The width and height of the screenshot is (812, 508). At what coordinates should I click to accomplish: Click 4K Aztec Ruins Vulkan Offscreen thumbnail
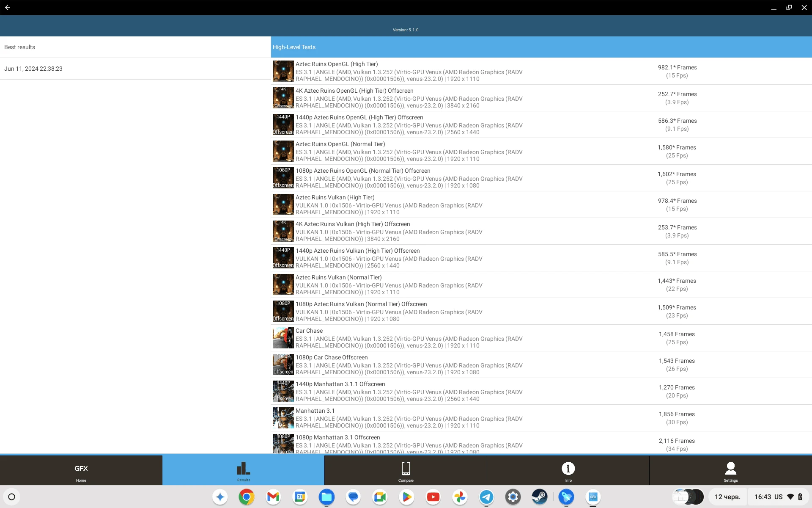pyautogui.click(x=283, y=231)
